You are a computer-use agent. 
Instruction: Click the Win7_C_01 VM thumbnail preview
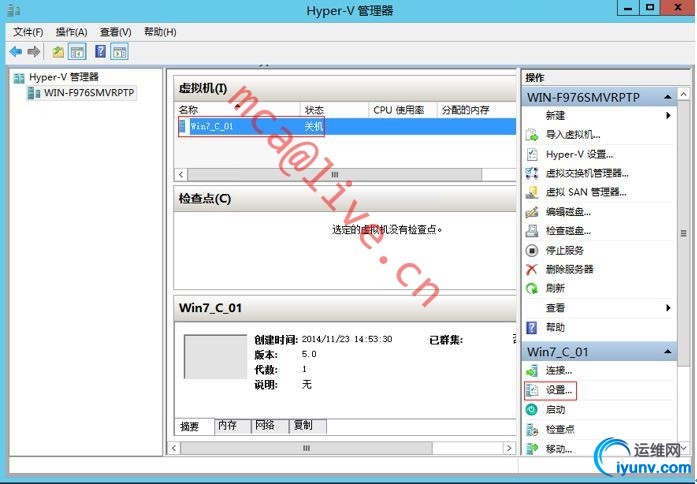[216, 356]
